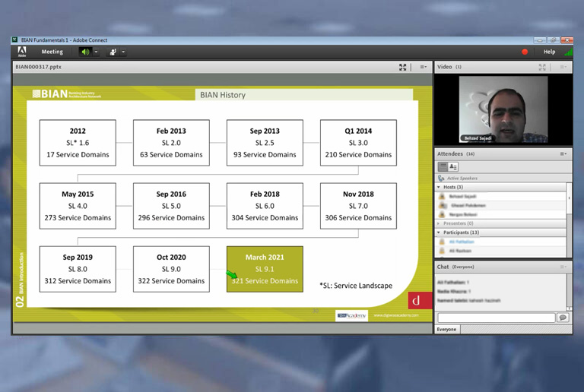Maximize the share pod to full screen
The height and width of the screenshot is (392, 584).
(403, 67)
